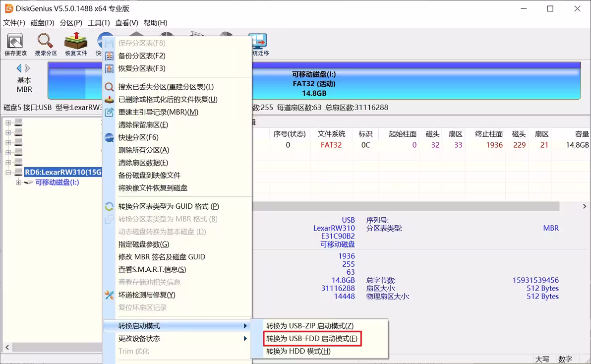The height and width of the screenshot is (364, 591).
Task: Open the 分区(P) menu
Action: pyautogui.click(x=71, y=23)
